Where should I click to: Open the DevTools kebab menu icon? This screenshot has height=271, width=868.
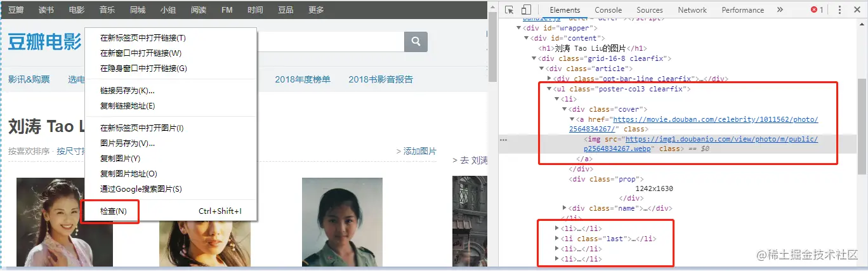[839, 10]
